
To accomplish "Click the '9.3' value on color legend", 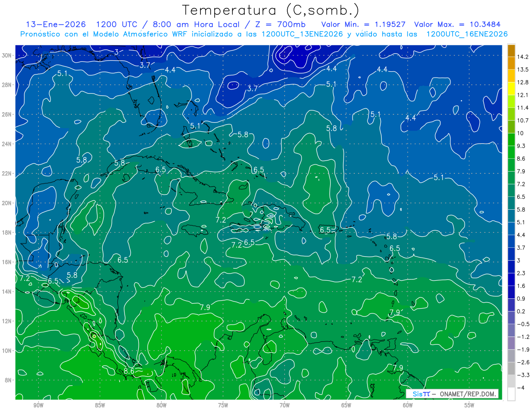I will 521,146.
